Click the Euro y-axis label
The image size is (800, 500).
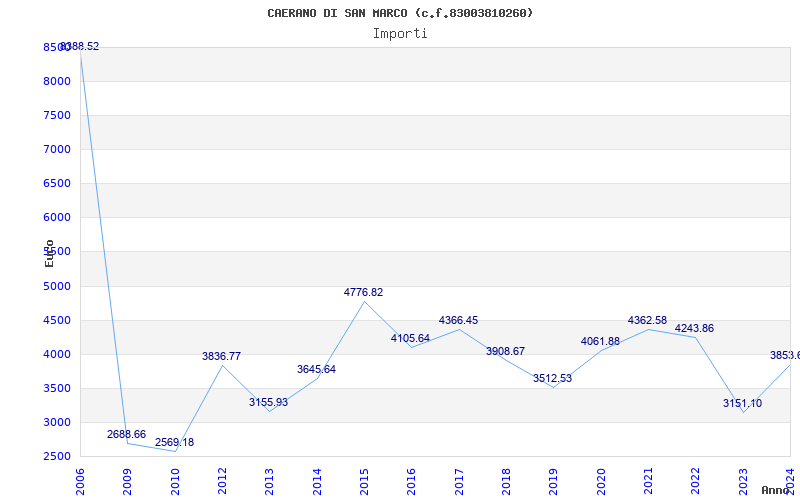click(x=49, y=254)
